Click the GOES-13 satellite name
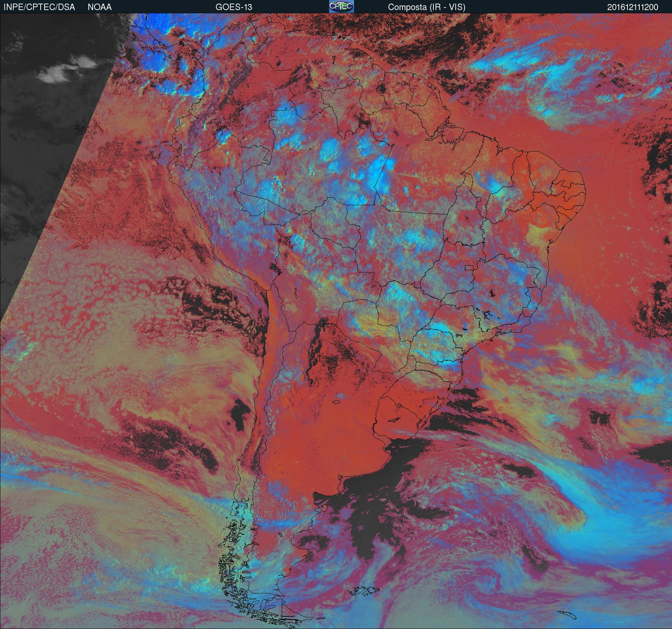 tap(234, 7)
